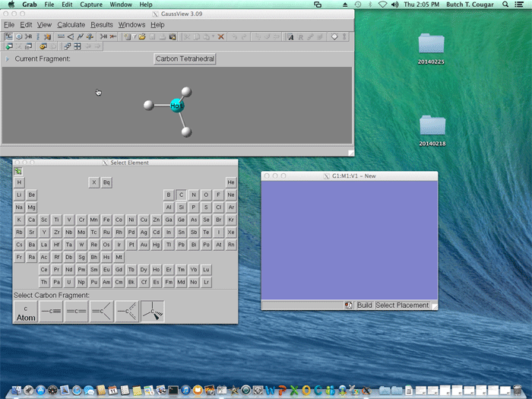Pick the Bq ghost atom button
This screenshot has height=399, width=532.
tap(106, 182)
